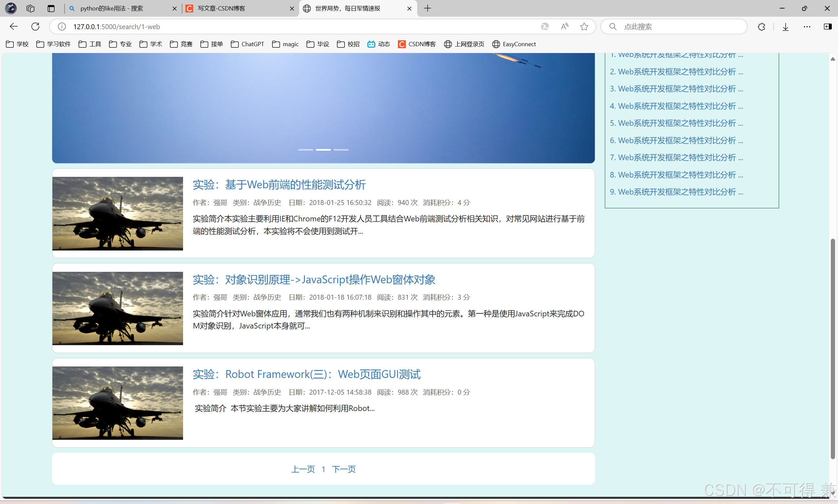
Task: View site information icon in address bar
Action: (x=62, y=27)
